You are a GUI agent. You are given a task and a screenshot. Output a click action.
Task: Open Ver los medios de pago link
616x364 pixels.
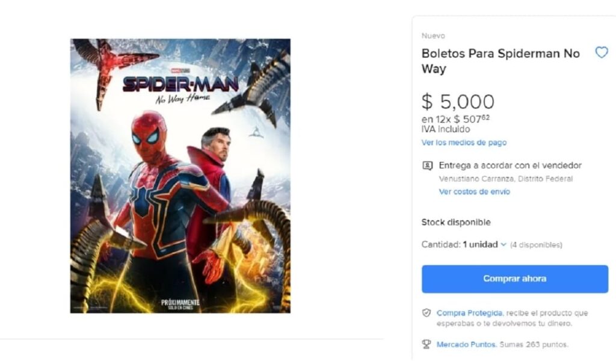tap(464, 143)
